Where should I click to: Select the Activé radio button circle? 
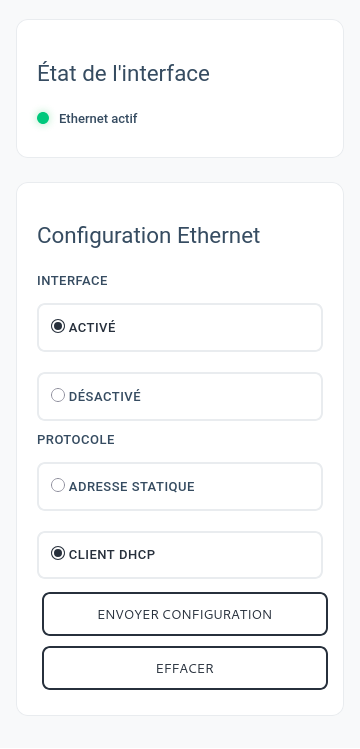pos(58,327)
